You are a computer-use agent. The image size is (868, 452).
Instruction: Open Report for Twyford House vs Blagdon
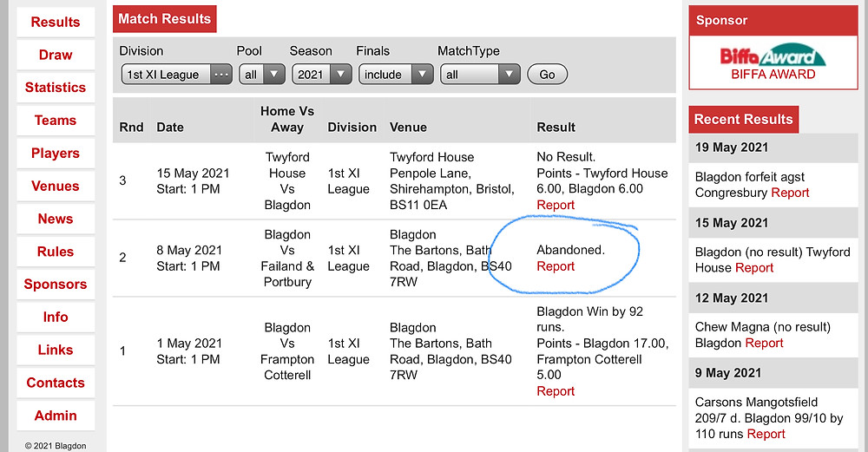tap(556, 205)
